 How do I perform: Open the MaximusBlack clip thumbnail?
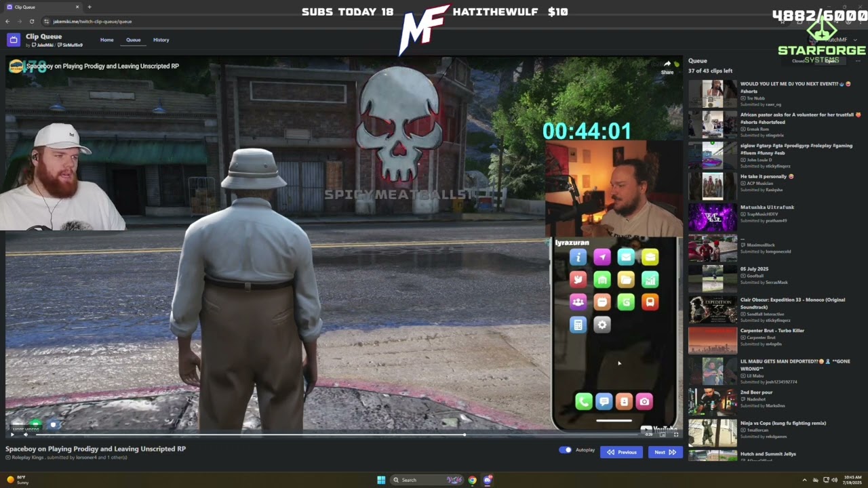(x=713, y=247)
